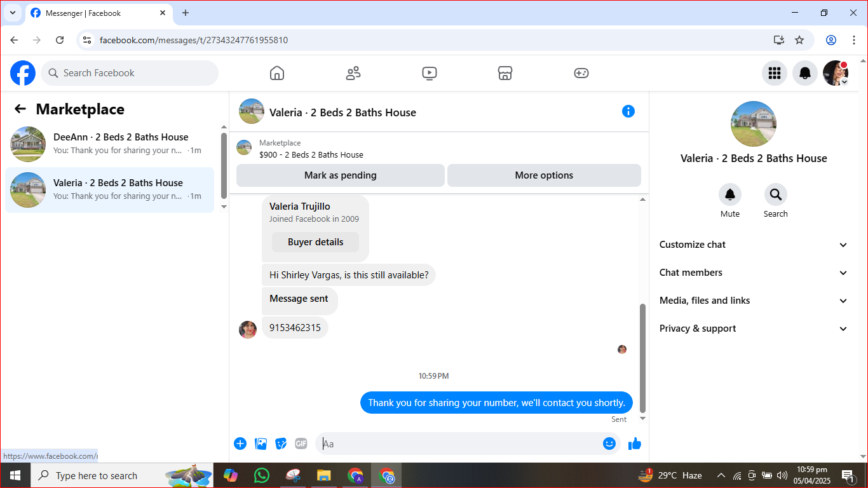The width and height of the screenshot is (868, 488).
Task: Open Windows Start menu
Action: [15, 475]
